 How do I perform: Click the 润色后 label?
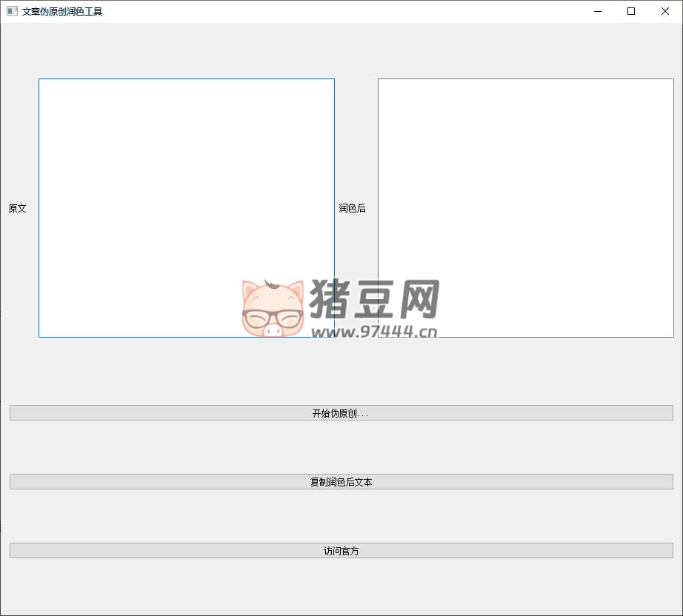[x=352, y=208]
